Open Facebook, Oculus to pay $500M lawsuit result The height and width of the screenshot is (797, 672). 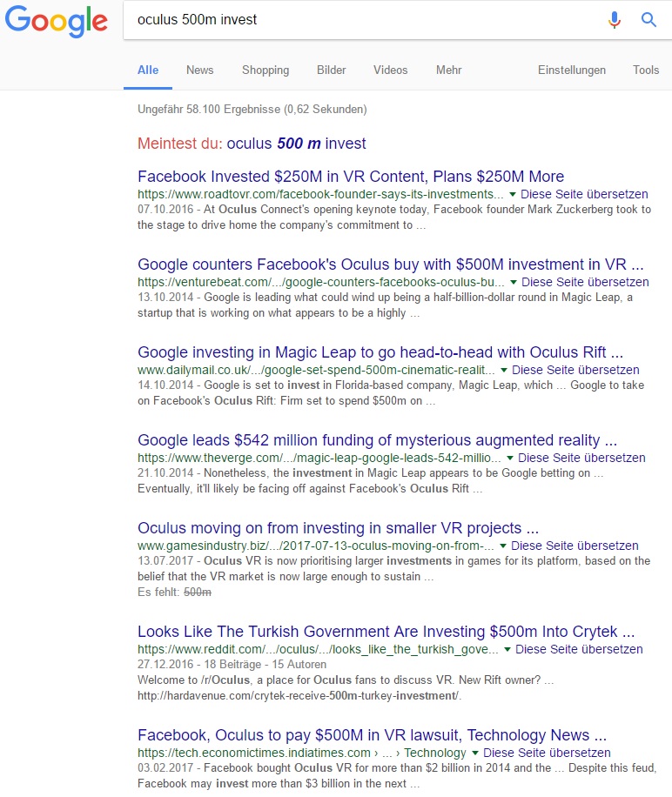tap(372, 735)
